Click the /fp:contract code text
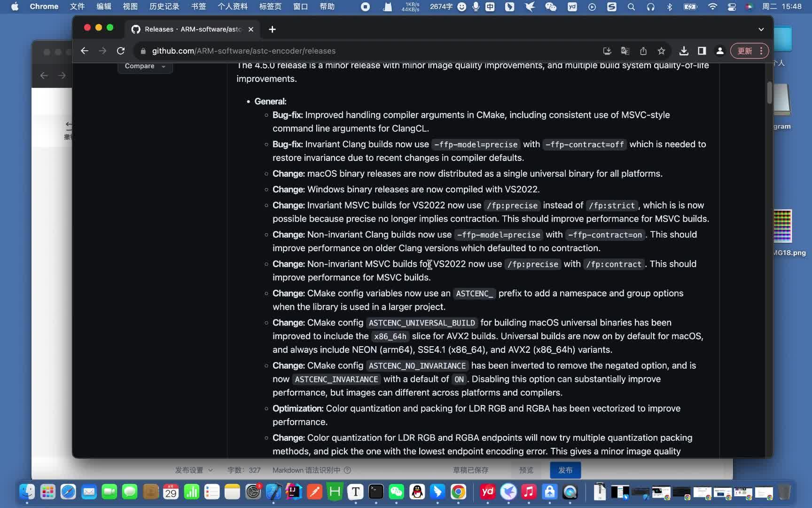Image resolution: width=812 pixels, height=508 pixels. [614, 264]
